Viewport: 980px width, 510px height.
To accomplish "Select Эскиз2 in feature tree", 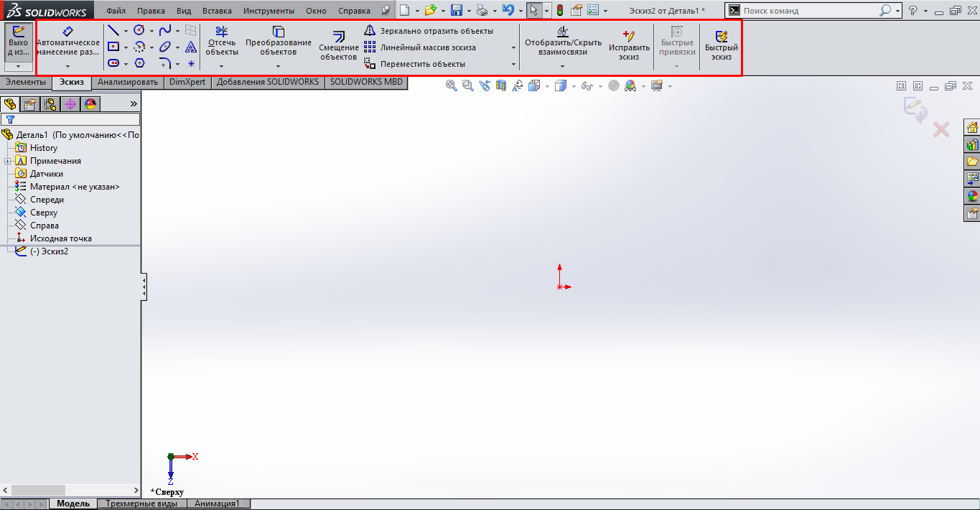I will 49,251.
